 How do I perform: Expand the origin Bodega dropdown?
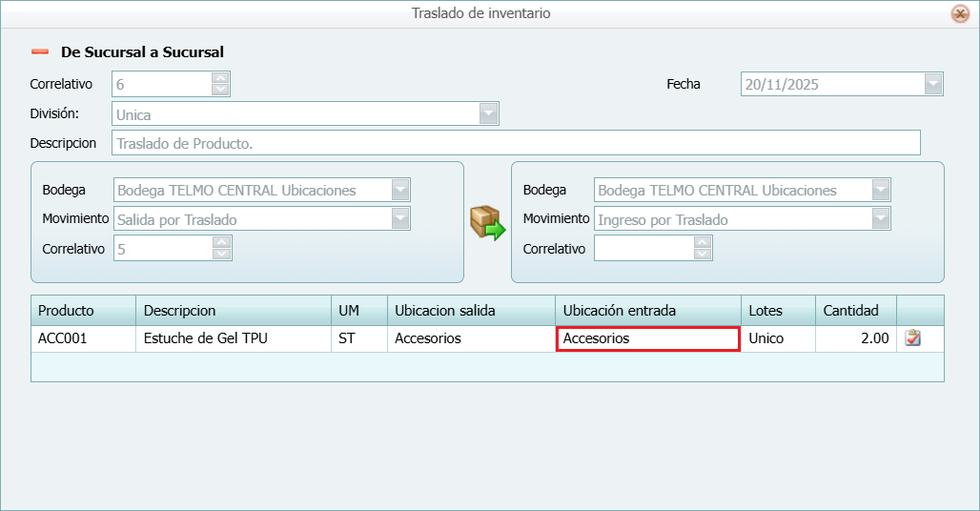coord(400,190)
